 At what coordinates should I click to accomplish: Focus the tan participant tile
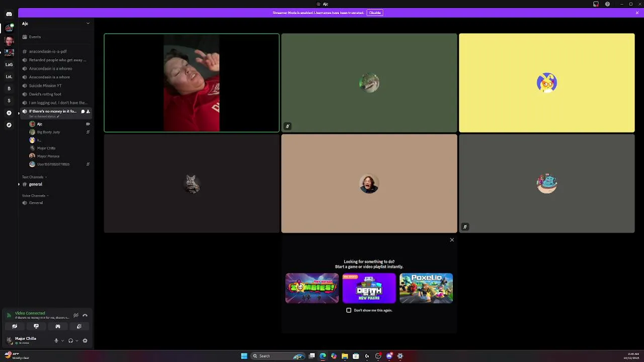tap(369, 184)
